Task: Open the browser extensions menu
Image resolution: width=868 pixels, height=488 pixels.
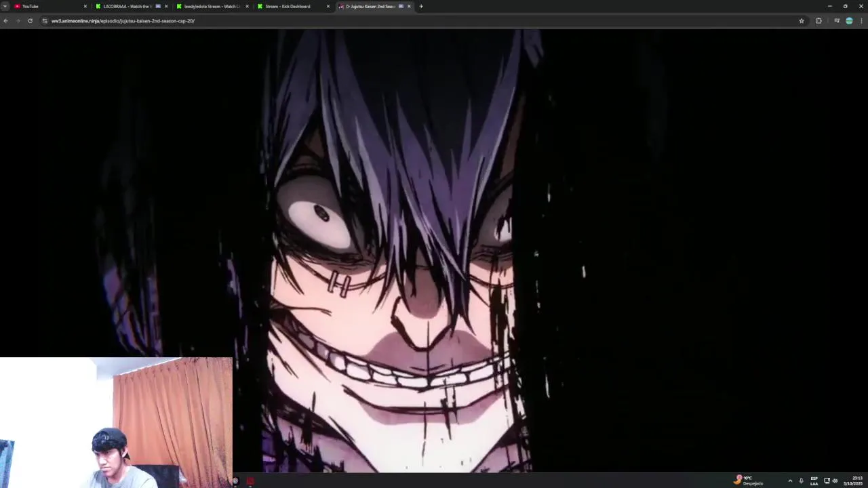Action: pyautogui.click(x=818, y=21)
